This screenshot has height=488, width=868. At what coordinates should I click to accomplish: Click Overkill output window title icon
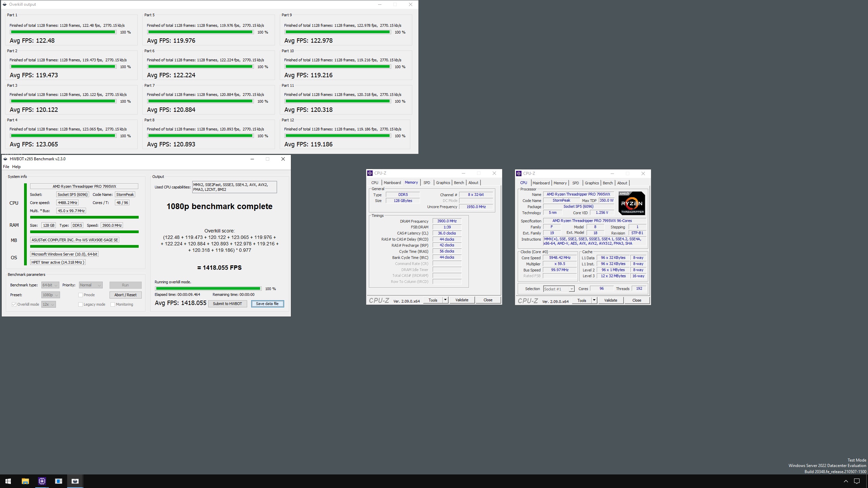[x=5, y=4]
